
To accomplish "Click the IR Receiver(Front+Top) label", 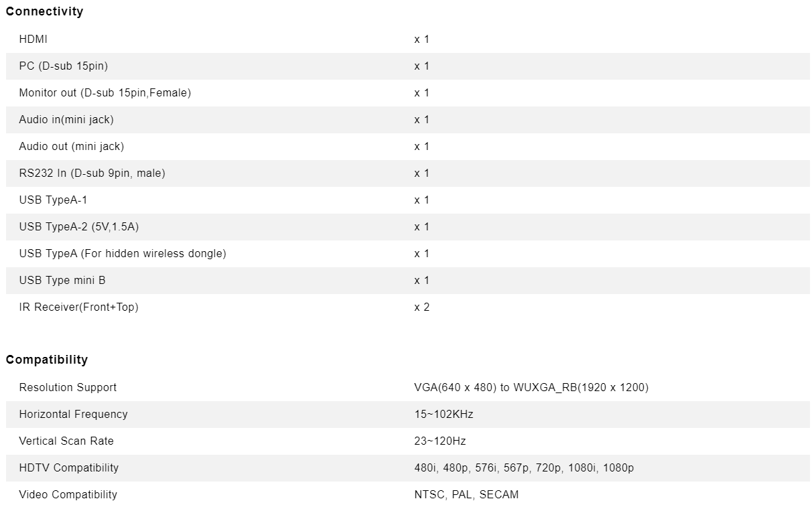I will [x=79, y=307].
